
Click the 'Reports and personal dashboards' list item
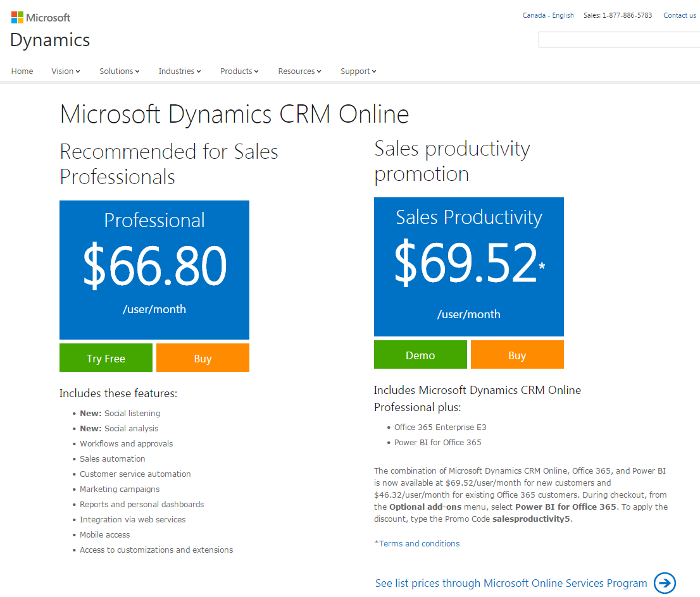tap(142, 504)
